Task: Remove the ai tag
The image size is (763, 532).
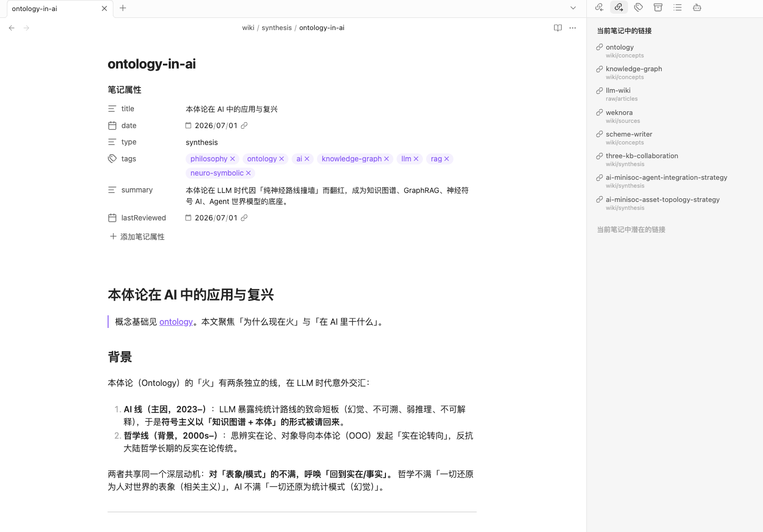Action: pos(307,159)
